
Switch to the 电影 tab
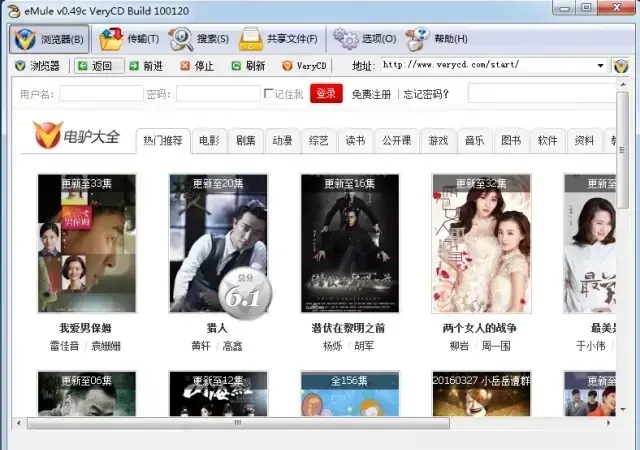(209, 141)
